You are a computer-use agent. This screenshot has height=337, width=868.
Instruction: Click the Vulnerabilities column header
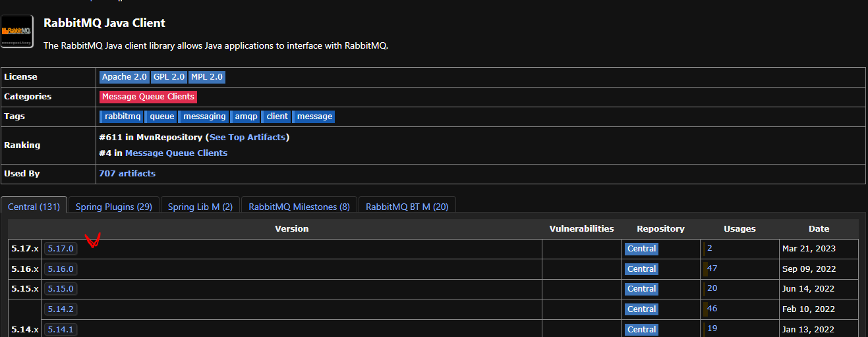pyautogui.click(x=581, y=229)
